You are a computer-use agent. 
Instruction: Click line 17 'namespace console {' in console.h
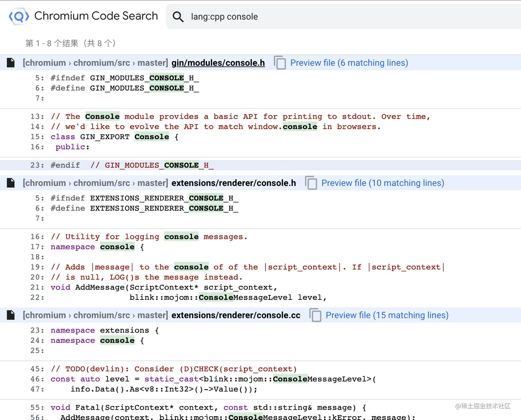tap(97, 246)
